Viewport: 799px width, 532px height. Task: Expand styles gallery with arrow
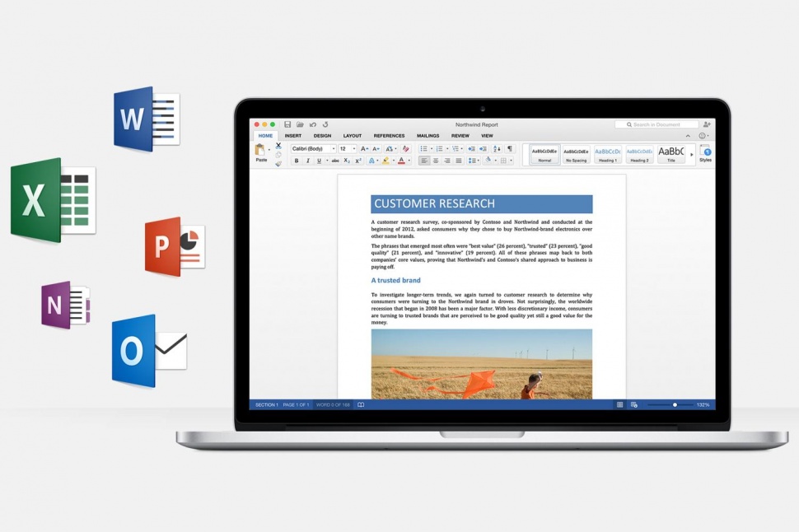(691, 154)
